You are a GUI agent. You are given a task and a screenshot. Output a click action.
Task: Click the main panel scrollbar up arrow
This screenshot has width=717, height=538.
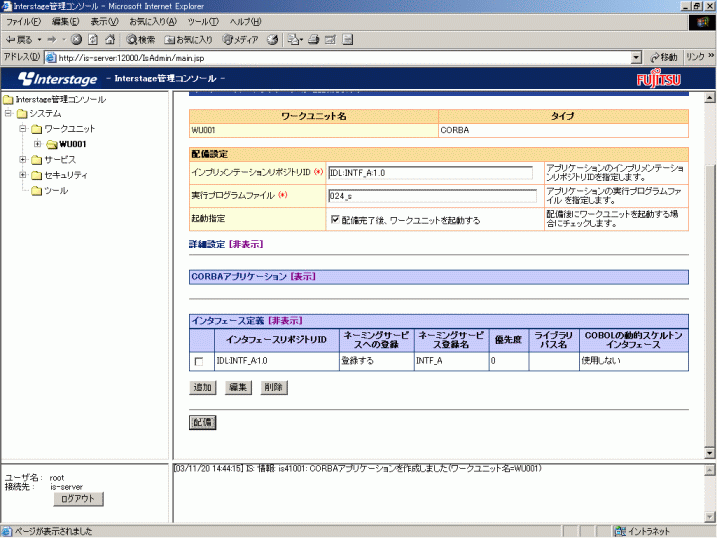pyautogui.click(x=709, y=97)
